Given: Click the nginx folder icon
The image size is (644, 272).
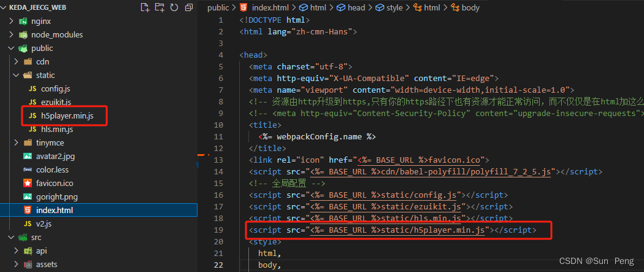Looking at the screenshot, I should [x=23, y=21].
